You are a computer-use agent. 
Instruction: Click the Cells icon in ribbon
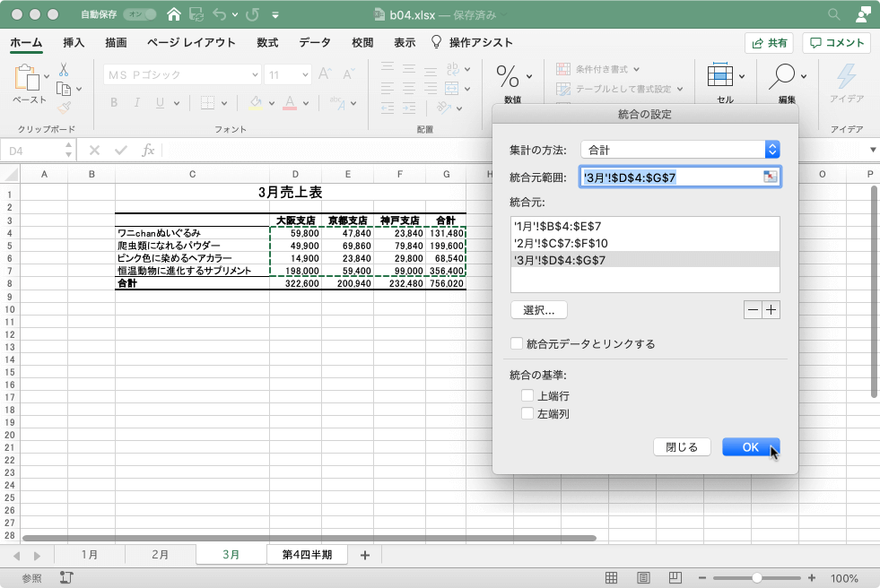[x=720, y=75]
